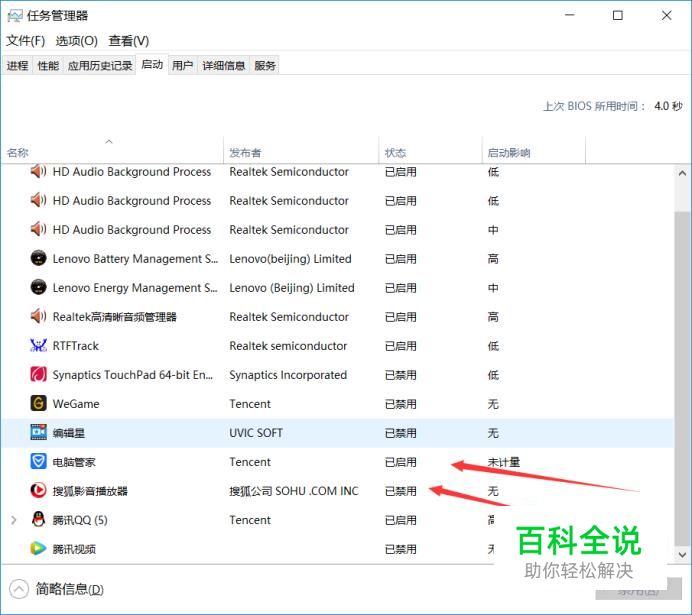
Task: Switch to the 服务 tab
Action: click(265, 66)
